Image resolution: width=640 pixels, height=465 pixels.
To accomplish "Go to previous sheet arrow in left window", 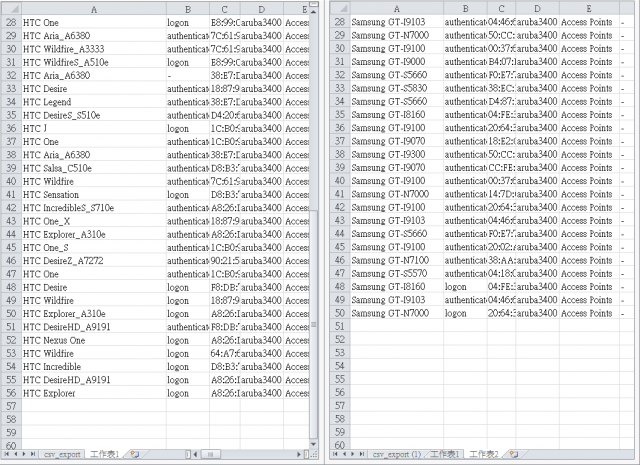I will [16, 454].
